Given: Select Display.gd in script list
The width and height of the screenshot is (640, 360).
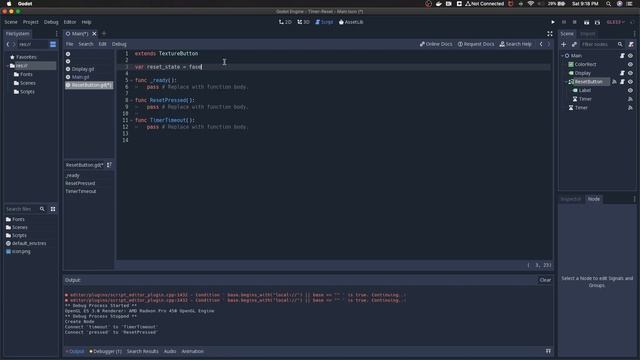Looking at the screenshot, I should click(83, 69).
